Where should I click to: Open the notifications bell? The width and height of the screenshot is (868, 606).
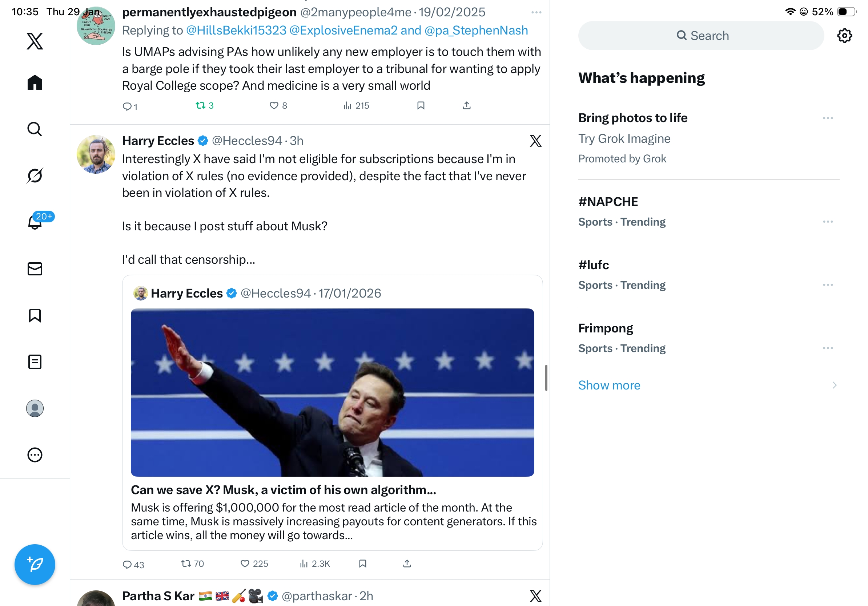click(35, 222)
